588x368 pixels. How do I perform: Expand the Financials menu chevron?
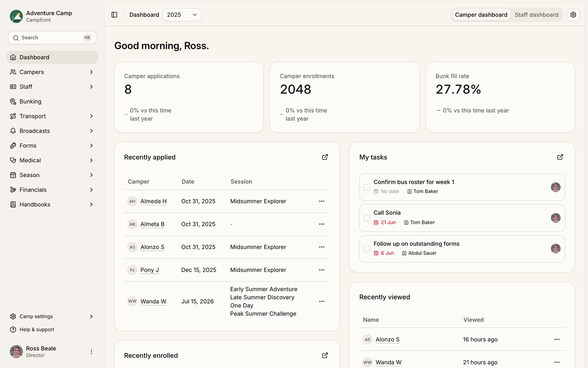tap(91, 190)
